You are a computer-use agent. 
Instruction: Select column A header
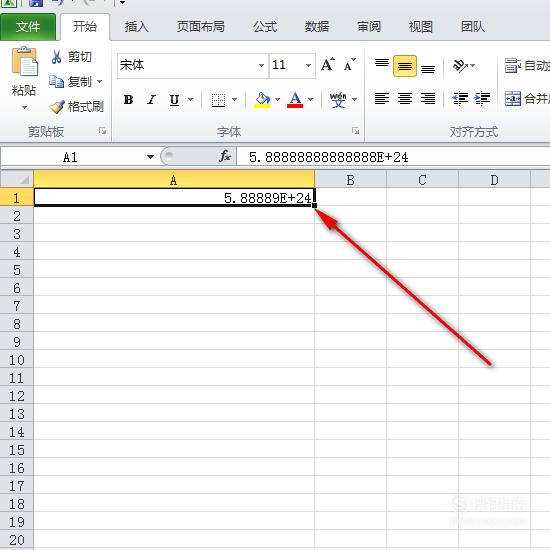click(174, 179)
